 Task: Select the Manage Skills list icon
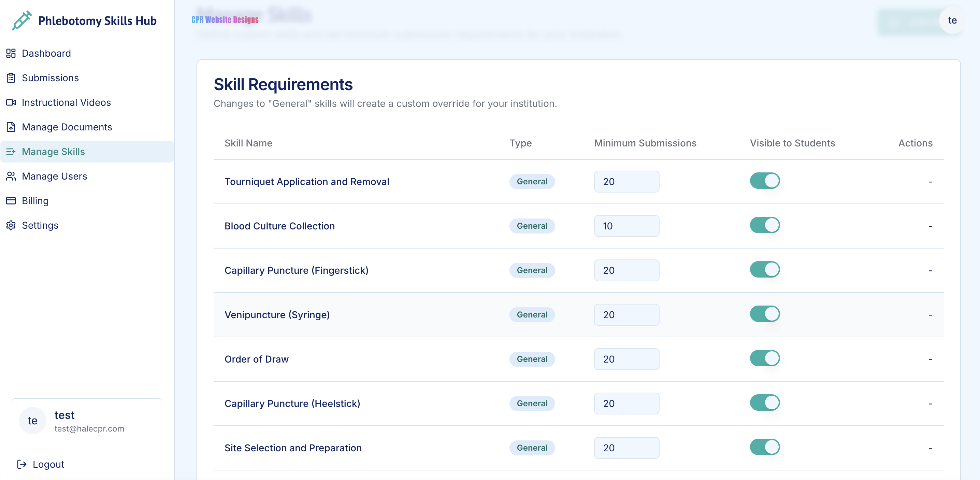pyautogui.click(x=11, y=152)
